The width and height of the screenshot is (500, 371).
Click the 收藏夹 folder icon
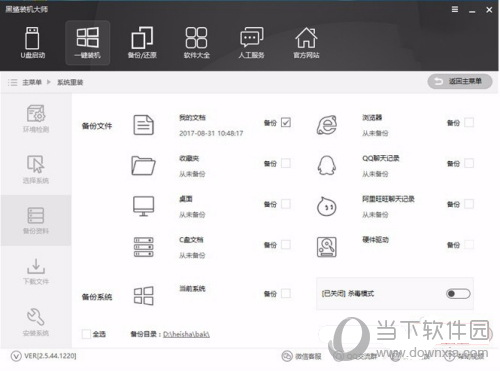tap(143, 165)
